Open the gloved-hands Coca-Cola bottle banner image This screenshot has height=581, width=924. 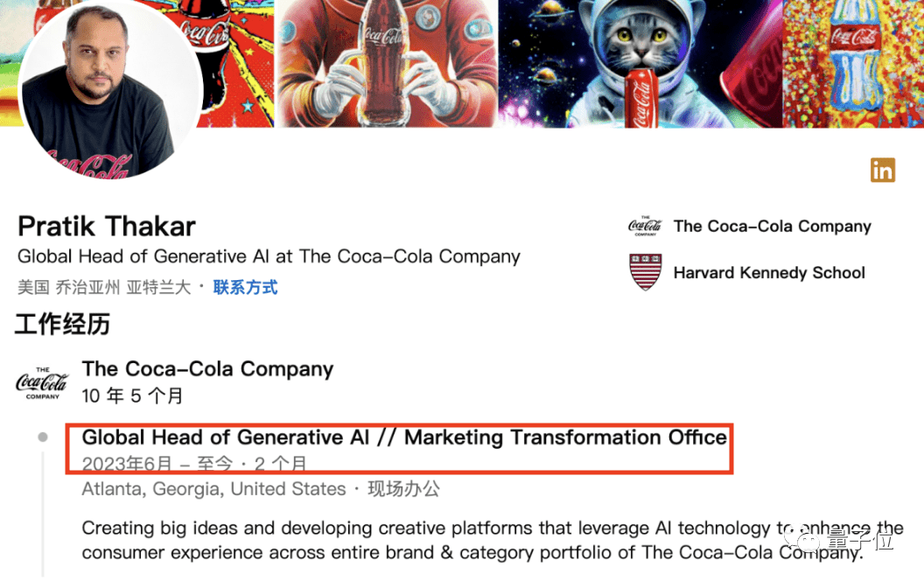(x=385, y=64)
